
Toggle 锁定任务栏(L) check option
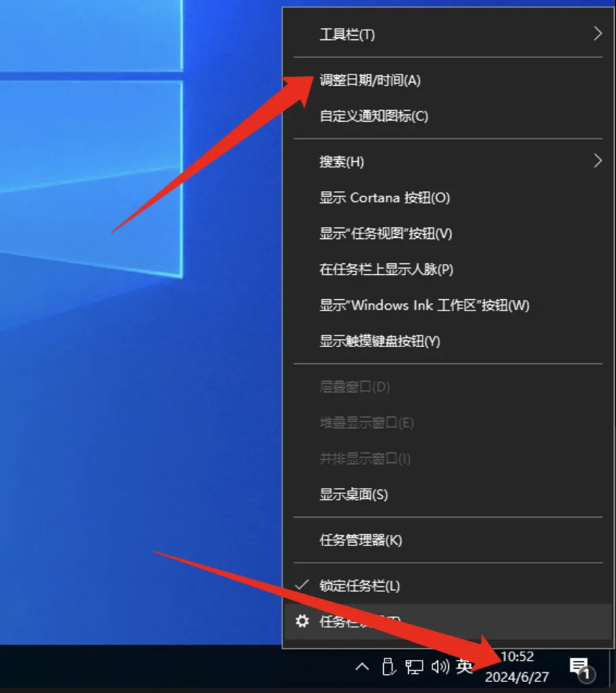point(448,585)
